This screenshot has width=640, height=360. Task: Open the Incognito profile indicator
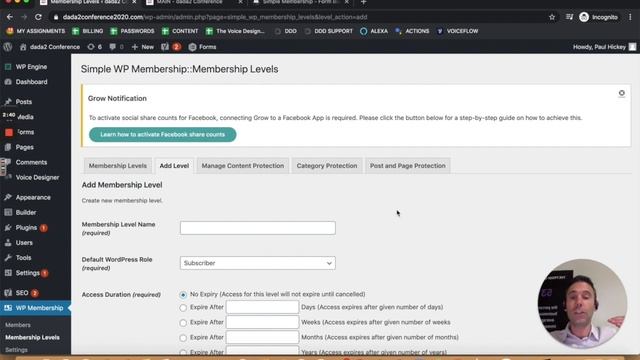598,17
